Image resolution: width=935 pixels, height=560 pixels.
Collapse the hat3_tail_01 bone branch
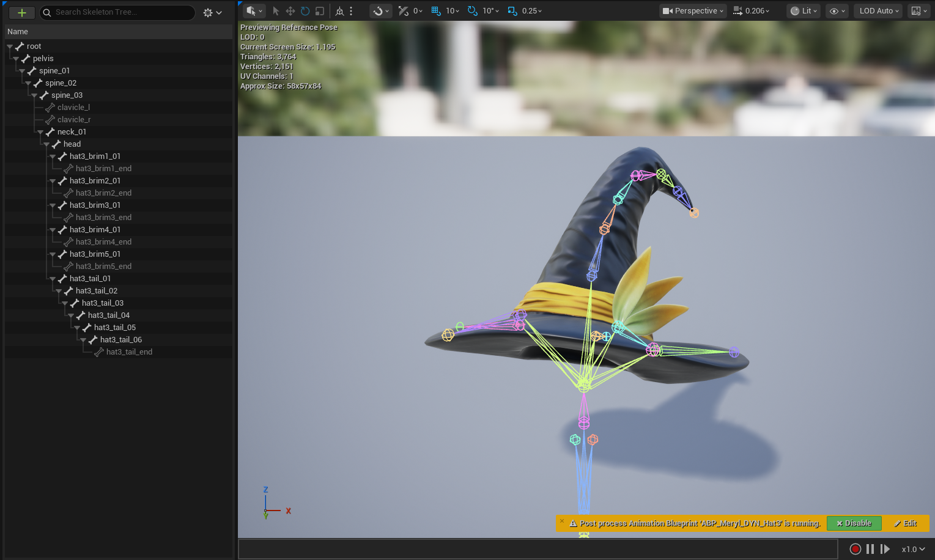[x=53, y=279]
